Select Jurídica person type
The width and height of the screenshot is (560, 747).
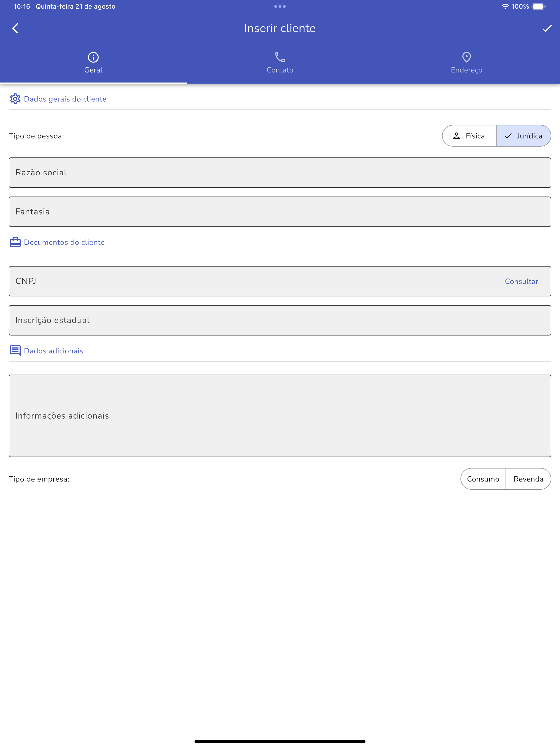(524, 136)
